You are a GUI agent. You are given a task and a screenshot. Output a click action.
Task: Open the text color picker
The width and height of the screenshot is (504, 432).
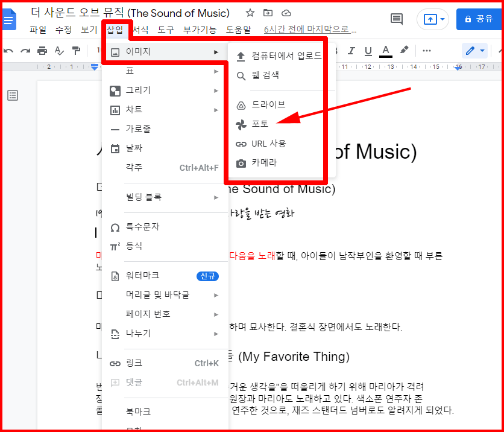point(386,51)
